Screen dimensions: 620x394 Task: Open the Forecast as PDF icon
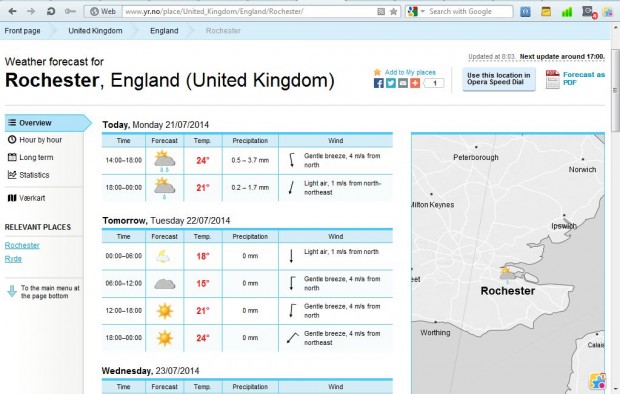pos(552,79)
